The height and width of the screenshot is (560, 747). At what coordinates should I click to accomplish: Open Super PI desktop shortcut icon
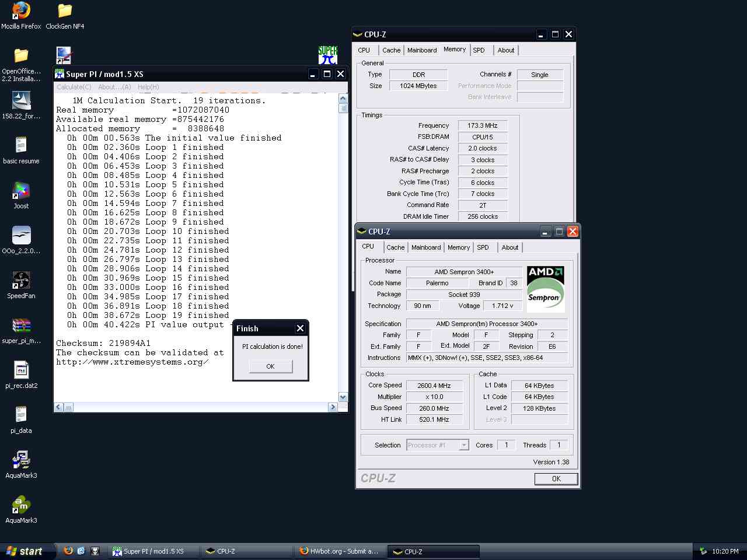[x=328, y=55]
